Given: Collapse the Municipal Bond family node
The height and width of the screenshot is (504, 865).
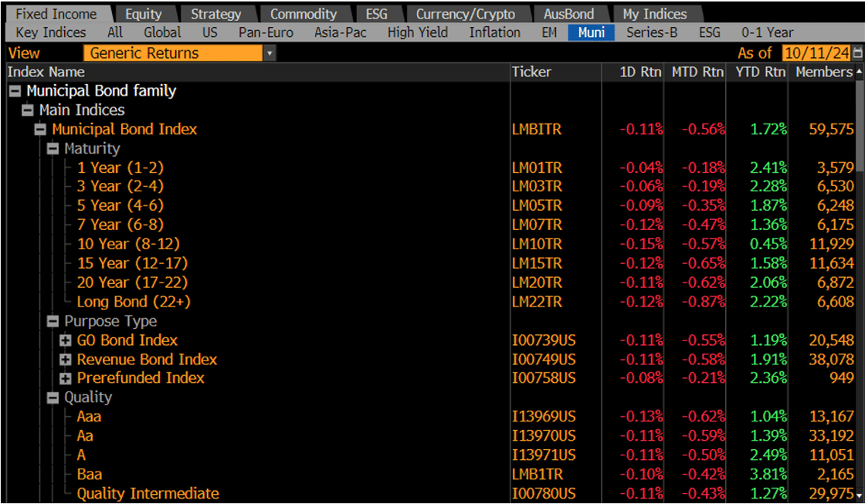Looking at the screenshot, I should click(14, 90).
